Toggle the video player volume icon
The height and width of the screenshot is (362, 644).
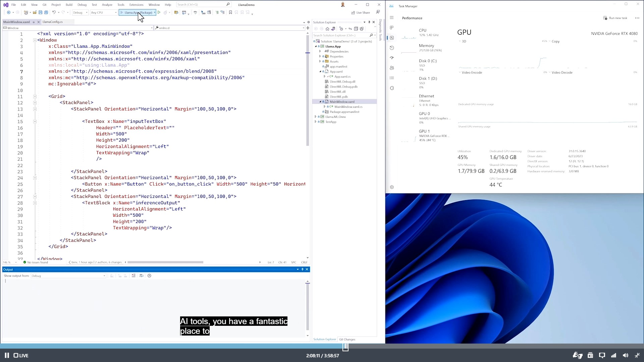(x=625, y=355)
